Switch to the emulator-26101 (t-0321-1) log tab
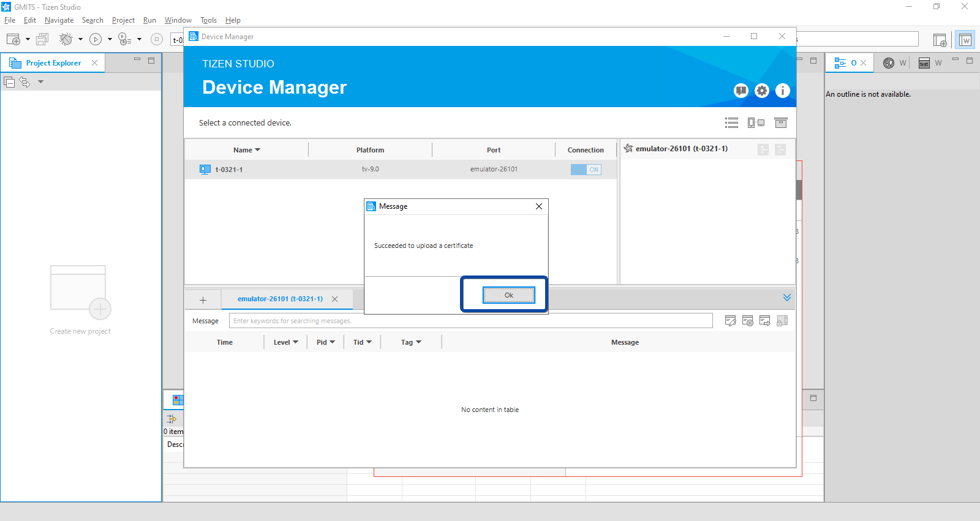Image resolution: width=980 pixels, height=521 pixels. tap(280, 299)
